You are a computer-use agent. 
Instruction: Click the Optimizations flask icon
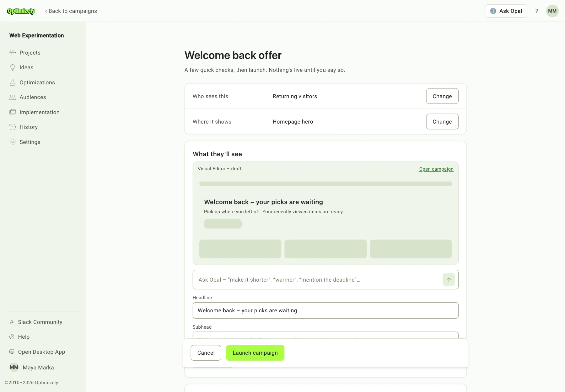[13, 82]
